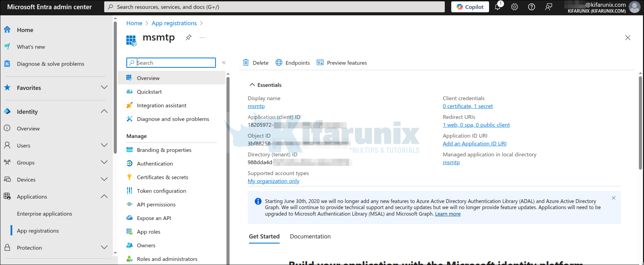
Task: Switch to the Get Started tab
Action: 264,236
